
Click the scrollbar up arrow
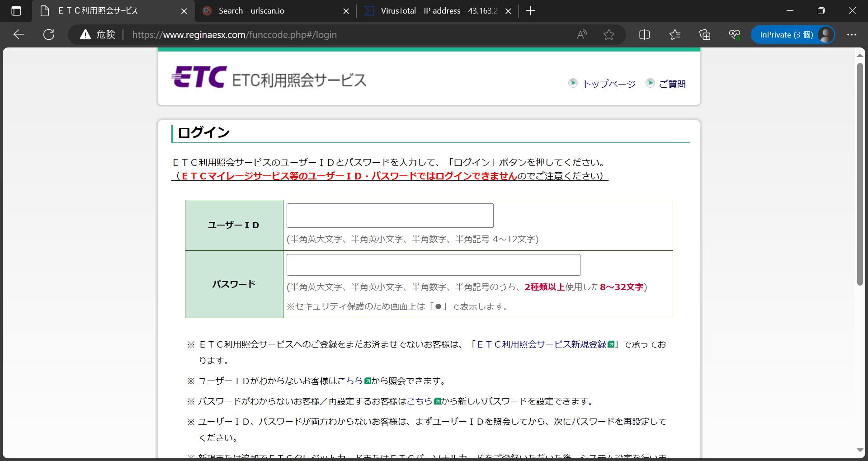(860, 55)
